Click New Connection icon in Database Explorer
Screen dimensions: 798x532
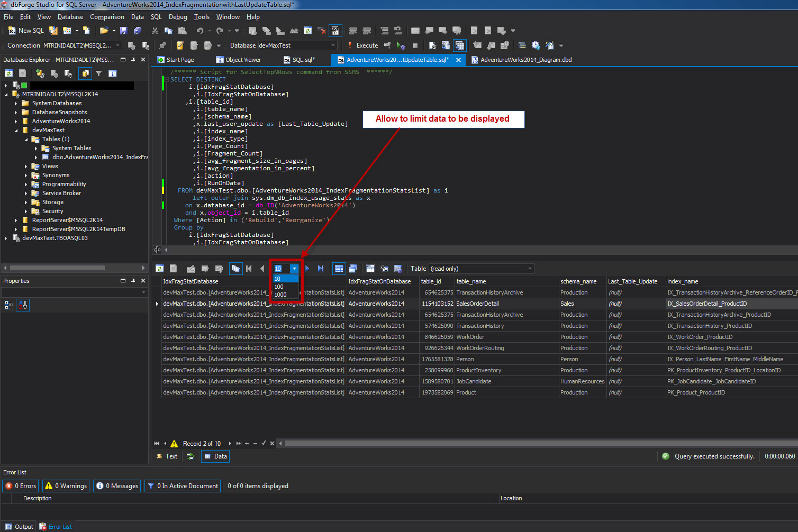[x=40, y=74]
